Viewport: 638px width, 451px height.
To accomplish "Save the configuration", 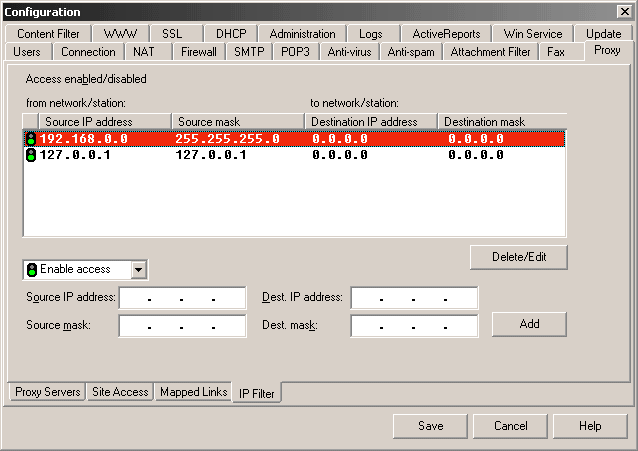I will tap(430, 426).
